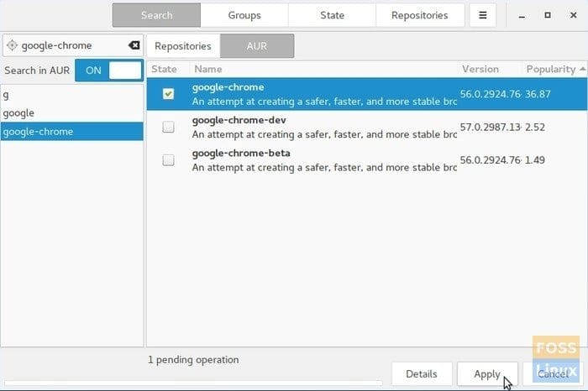Switch to the top Repositories view tab
Screen dimensions: 588x391
[x=420, y=15]
